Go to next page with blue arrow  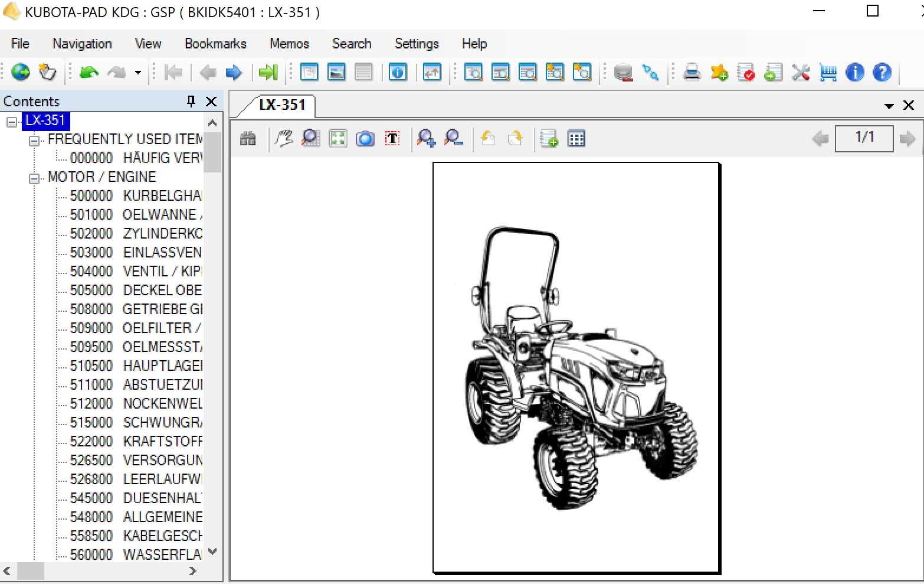pos(234,73)
